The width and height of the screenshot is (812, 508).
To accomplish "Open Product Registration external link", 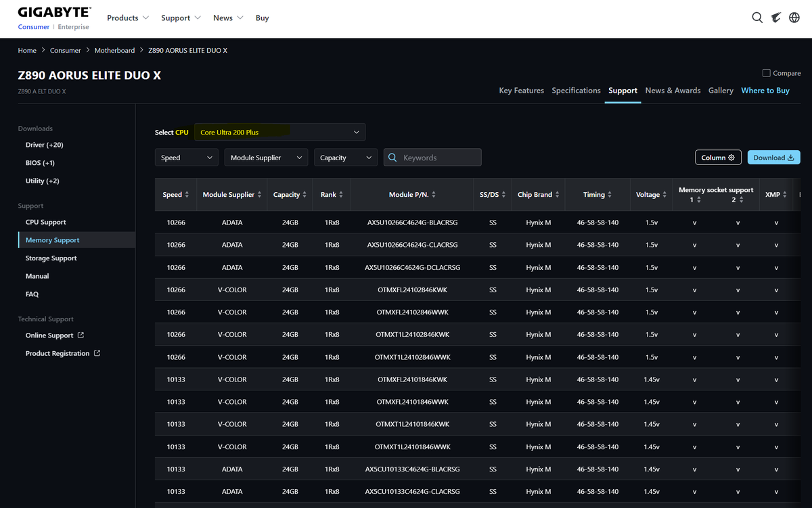I will 63,353.
